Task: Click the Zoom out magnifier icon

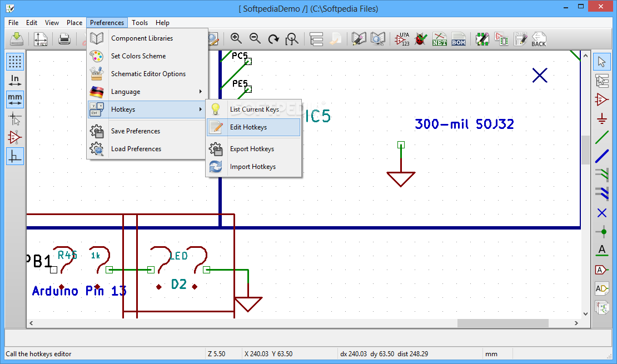Action: point(255,39)
